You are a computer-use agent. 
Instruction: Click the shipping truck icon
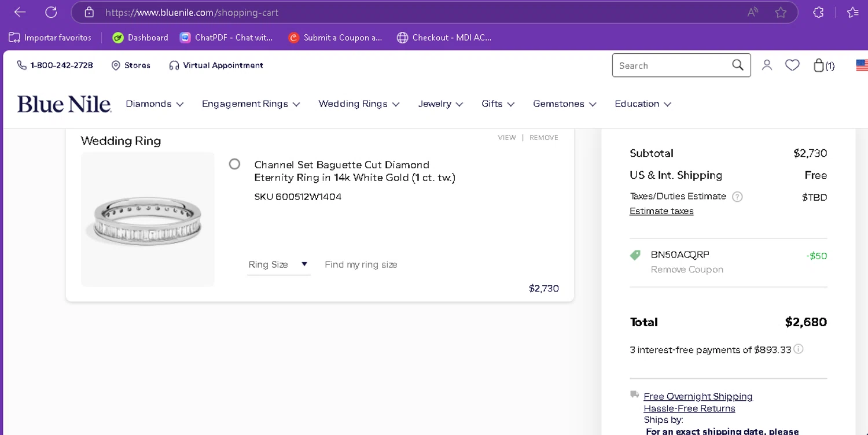(635, 395)
